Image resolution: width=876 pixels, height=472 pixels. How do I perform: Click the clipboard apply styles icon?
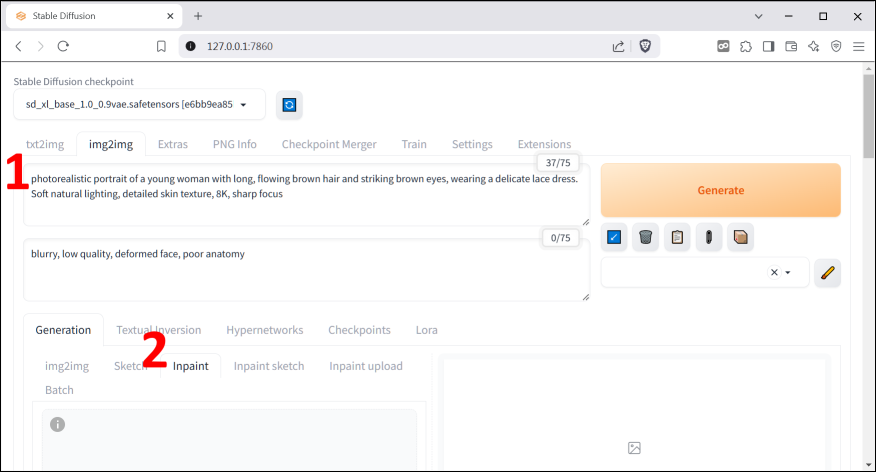677,237
